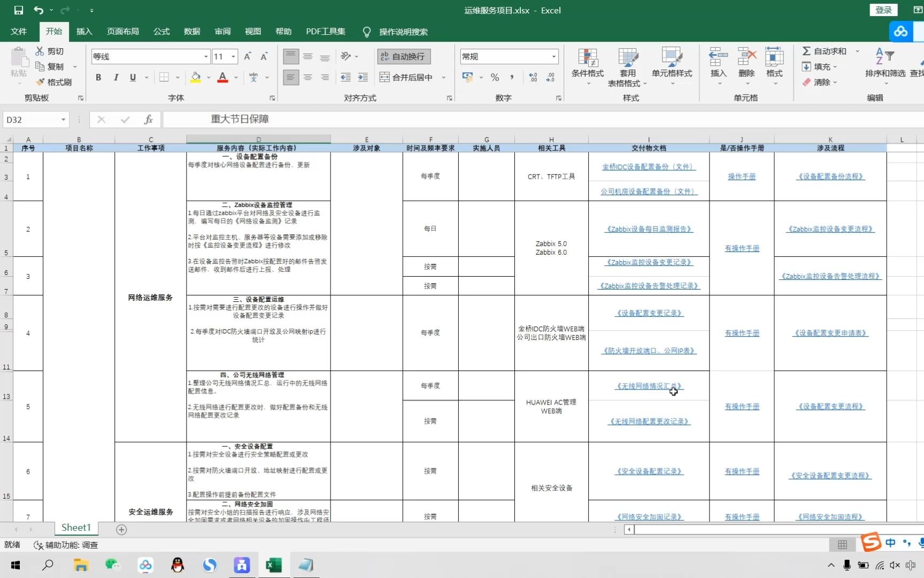Open link 《设备配置变更记录》
Screen dimensions: 924x578
pos(649,313)
